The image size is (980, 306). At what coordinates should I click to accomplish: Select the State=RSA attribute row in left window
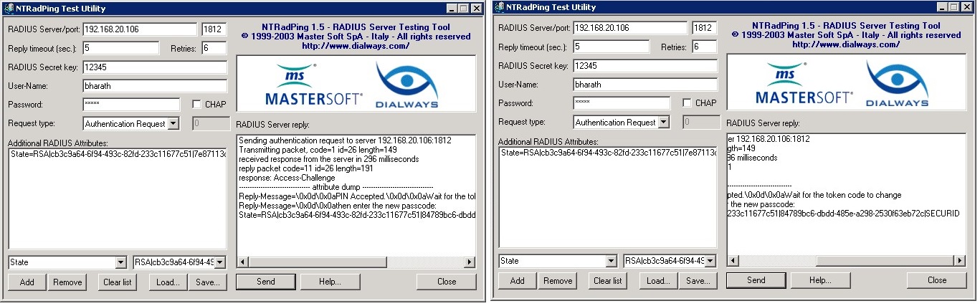pos(118,153)
